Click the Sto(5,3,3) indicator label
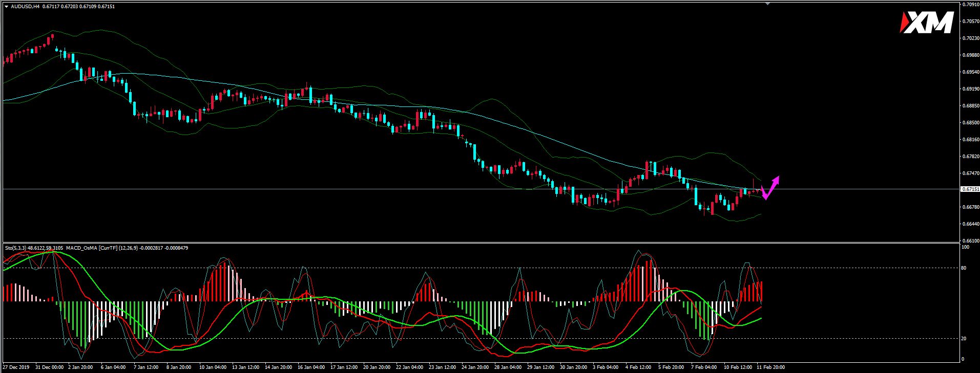This screenshot has width=980, height=373. (15, 248)
